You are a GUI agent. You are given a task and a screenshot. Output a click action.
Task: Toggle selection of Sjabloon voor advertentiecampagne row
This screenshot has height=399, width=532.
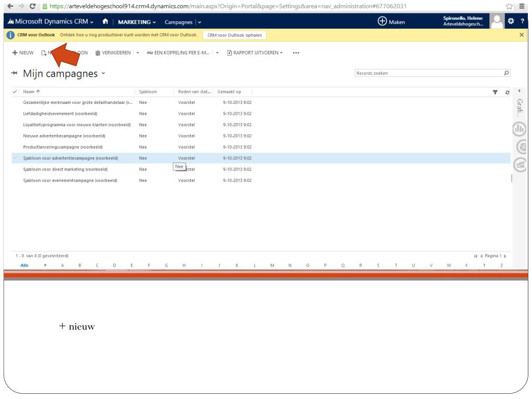(x=15, y=158)
